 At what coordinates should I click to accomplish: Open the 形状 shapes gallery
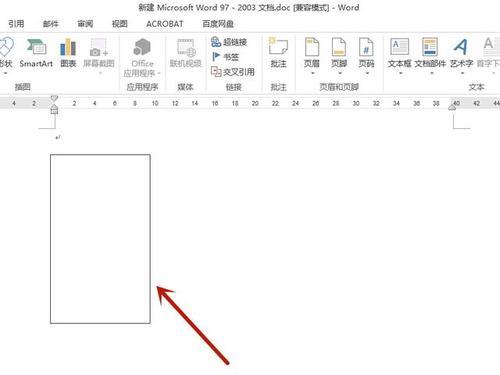click(5, 53)
